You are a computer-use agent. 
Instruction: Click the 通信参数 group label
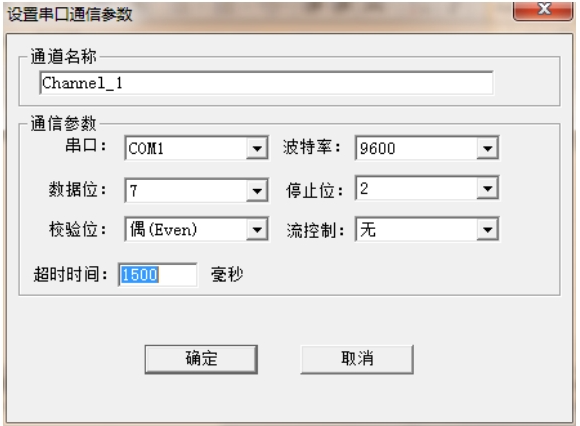tap(63, 123)
